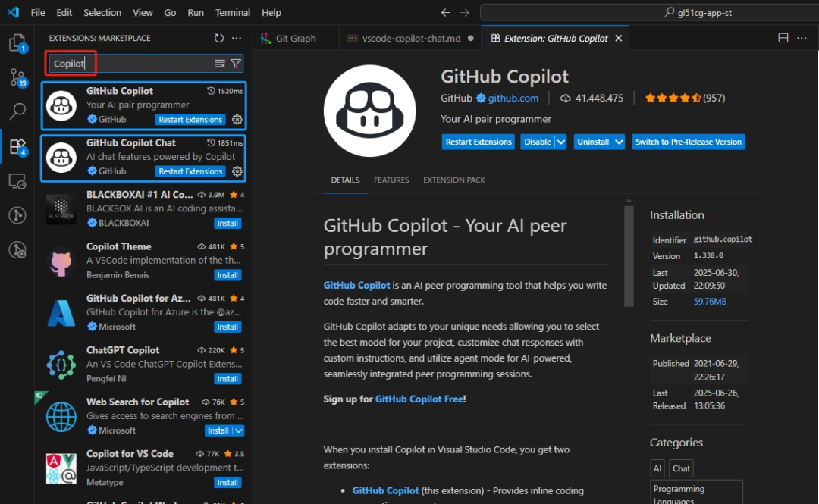Click the circled git branch activity bar icon
The width and height of the screenshot is (819, 504).
point(17,215)
